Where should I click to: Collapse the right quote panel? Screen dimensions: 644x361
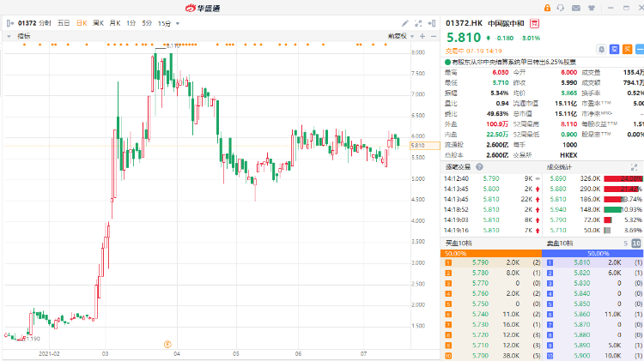tap(432, 23)
